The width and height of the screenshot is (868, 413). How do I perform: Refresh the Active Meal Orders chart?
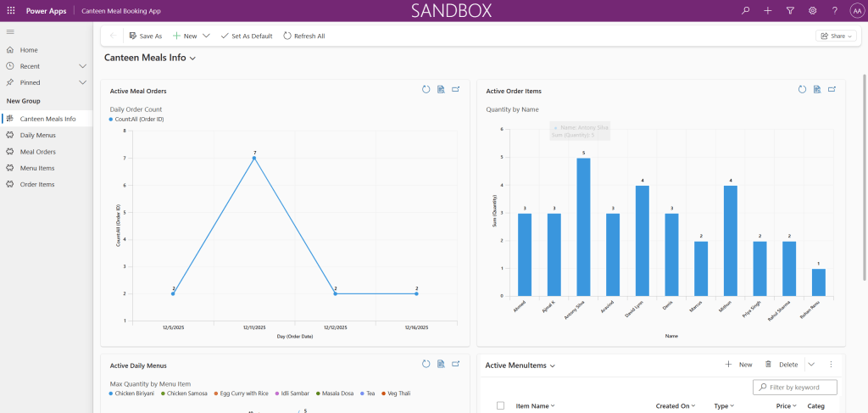[x=426, y=90]
